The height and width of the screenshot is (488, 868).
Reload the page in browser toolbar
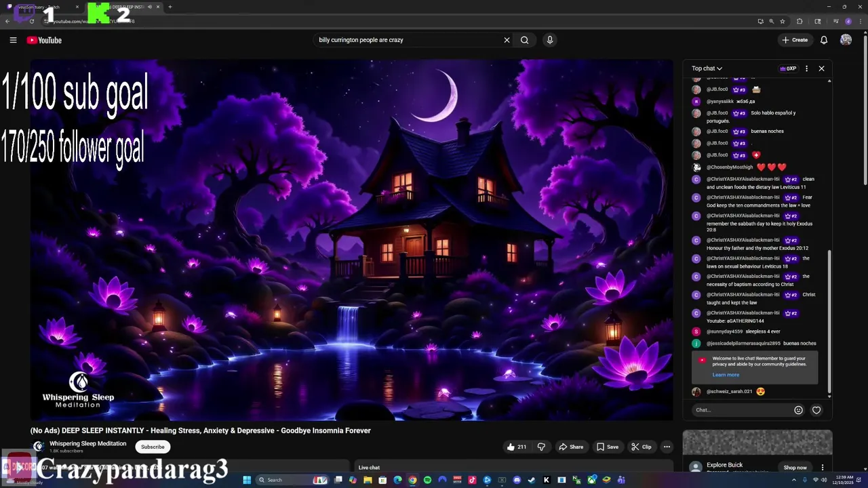32,21
